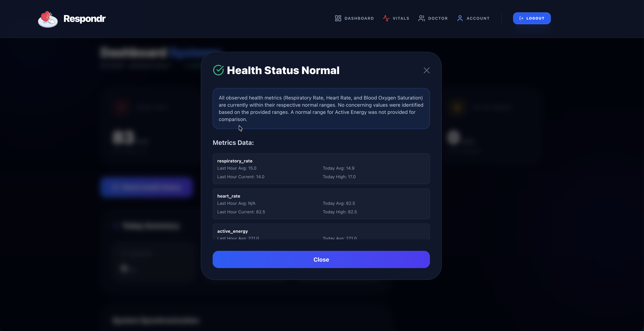
Task: Click the Vitals pulse icon
Action: [386, 18]
